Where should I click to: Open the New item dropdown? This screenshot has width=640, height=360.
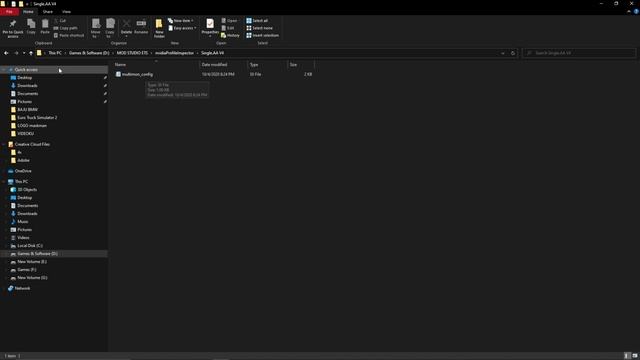[x=180, y=20]
